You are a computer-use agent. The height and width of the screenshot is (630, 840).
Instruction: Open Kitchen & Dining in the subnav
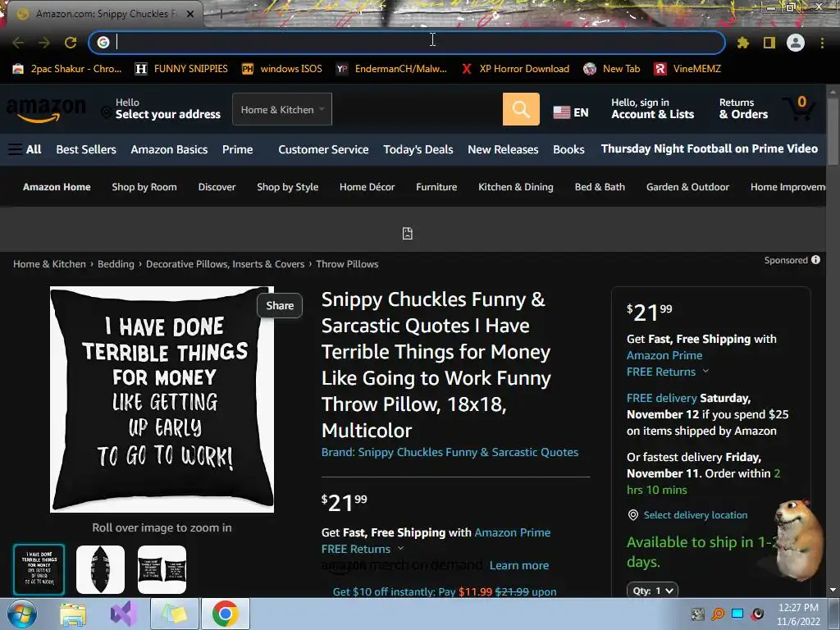point(516,187)
